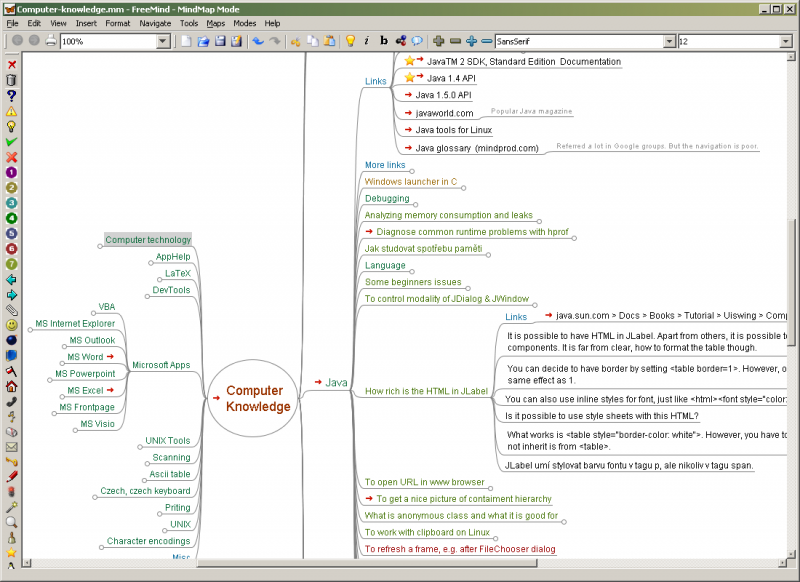800x582 pixels.
Task: Open the Modes menu
Action: (244, 23)
